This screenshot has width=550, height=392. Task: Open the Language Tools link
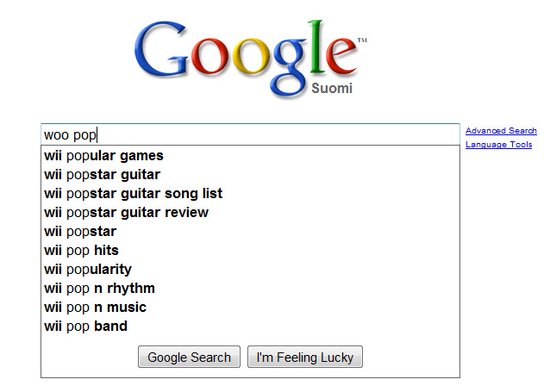tap(498, 145)
